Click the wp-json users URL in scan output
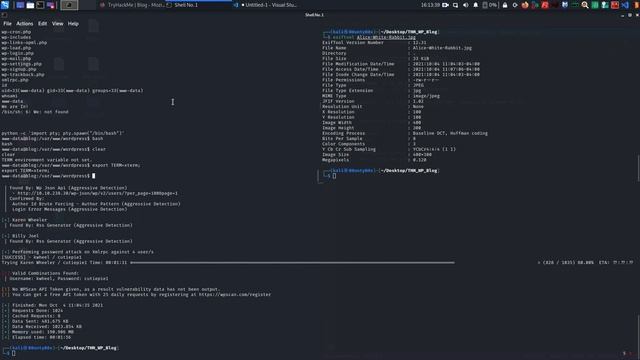This screenshot has width=640, height=360. click(98, 193)
